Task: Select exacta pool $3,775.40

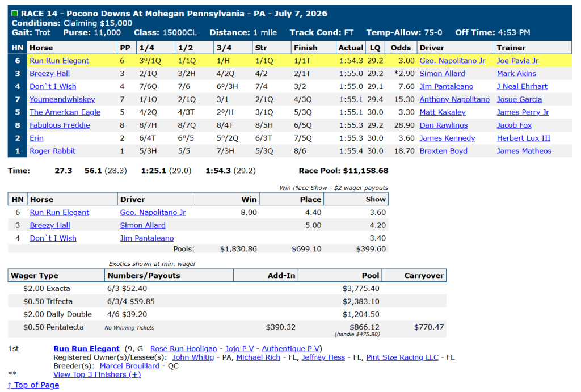Action: (361, 289)
